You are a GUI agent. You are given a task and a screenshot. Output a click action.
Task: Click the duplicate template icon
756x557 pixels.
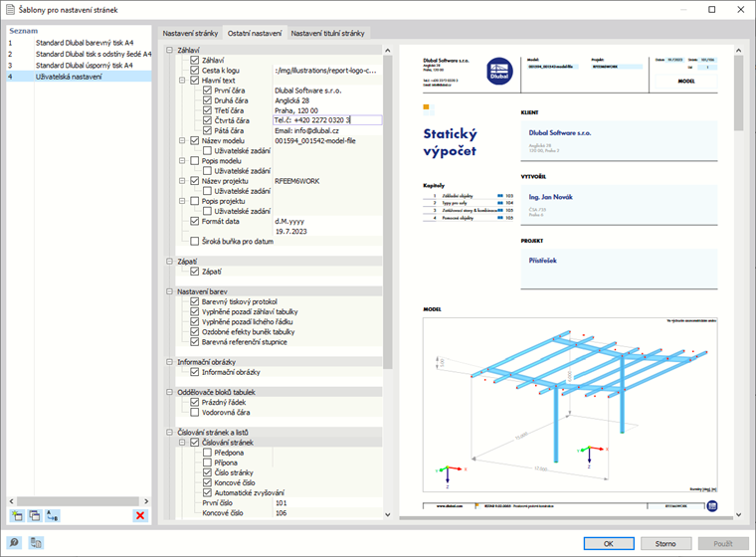click(34, 515)
